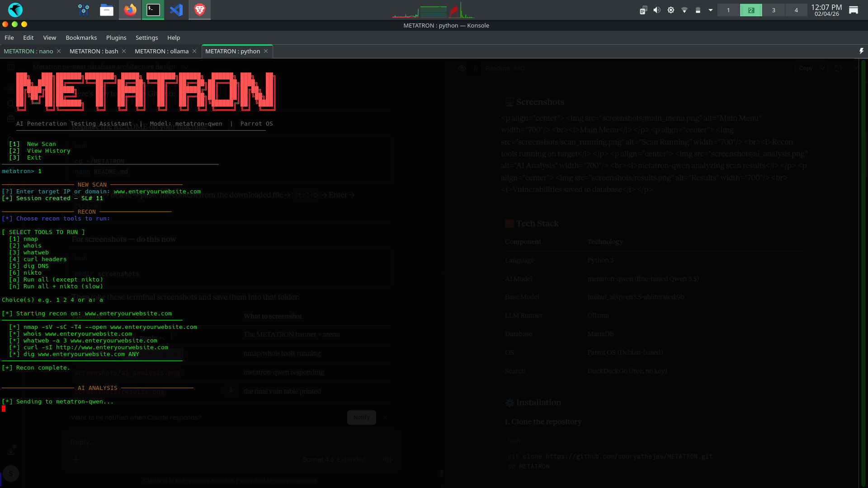The height and width of the screenshot is (488, 868).
Task: Click the settings gear in the system tray
Action: click(670, 9)
